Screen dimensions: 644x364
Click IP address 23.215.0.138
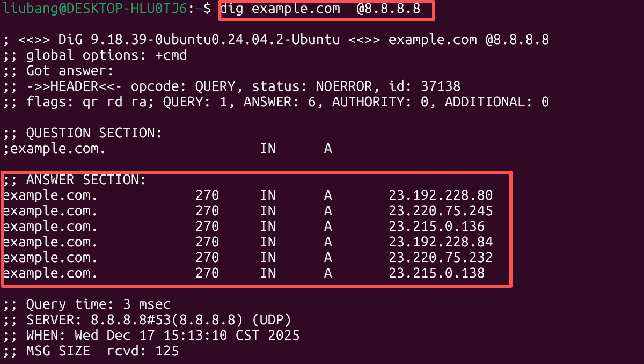click(436, 273)
